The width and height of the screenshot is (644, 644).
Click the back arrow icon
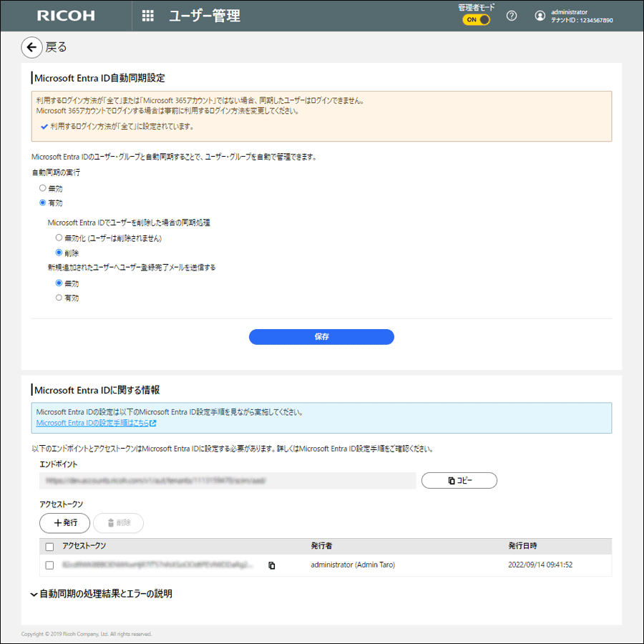[31, 48]
